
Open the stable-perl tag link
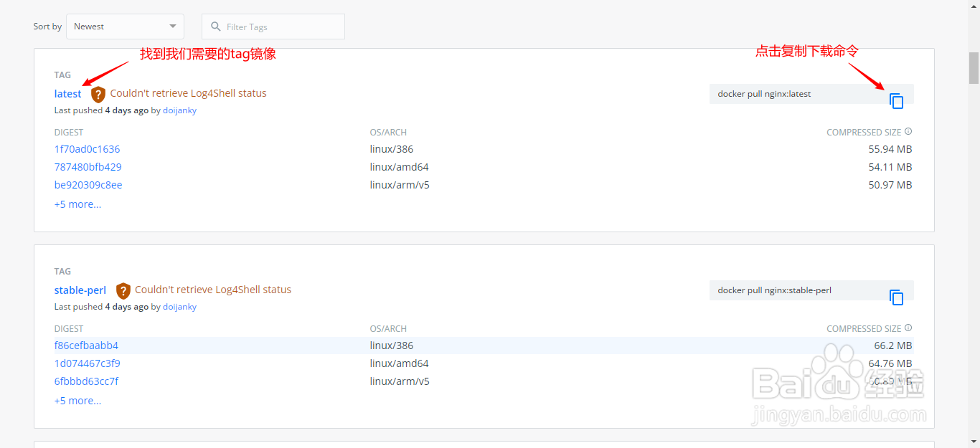point(80,290)
